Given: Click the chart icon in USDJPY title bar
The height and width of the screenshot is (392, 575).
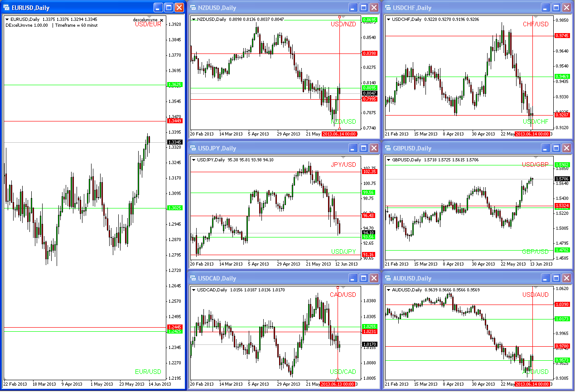Looking at the screenshot, I should pyautogui.click(x=193, y=148).
